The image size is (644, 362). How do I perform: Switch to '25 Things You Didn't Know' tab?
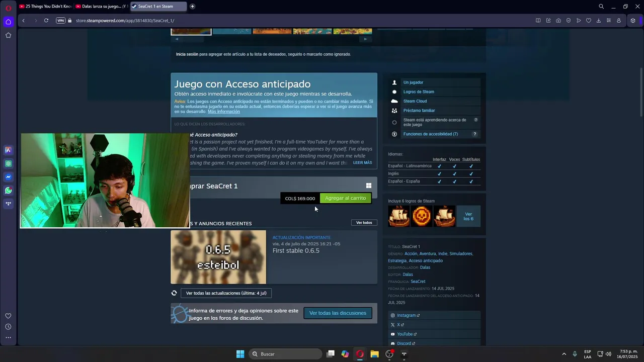(46, 7)
